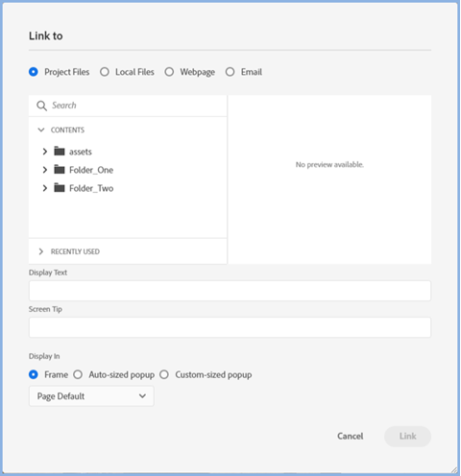Expand the RECENTLY USED section
461x476 pixels.
pos(40,251)
